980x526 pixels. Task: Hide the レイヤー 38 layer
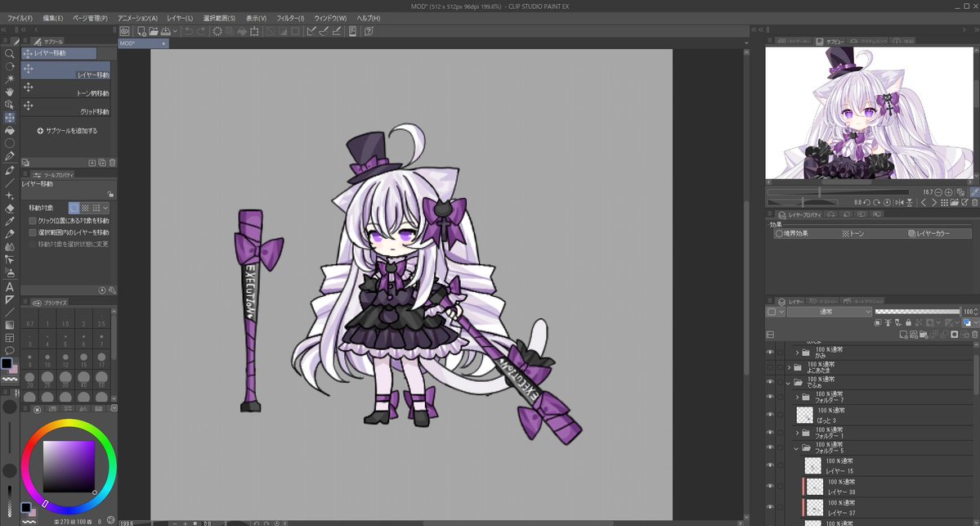(770, 486)
